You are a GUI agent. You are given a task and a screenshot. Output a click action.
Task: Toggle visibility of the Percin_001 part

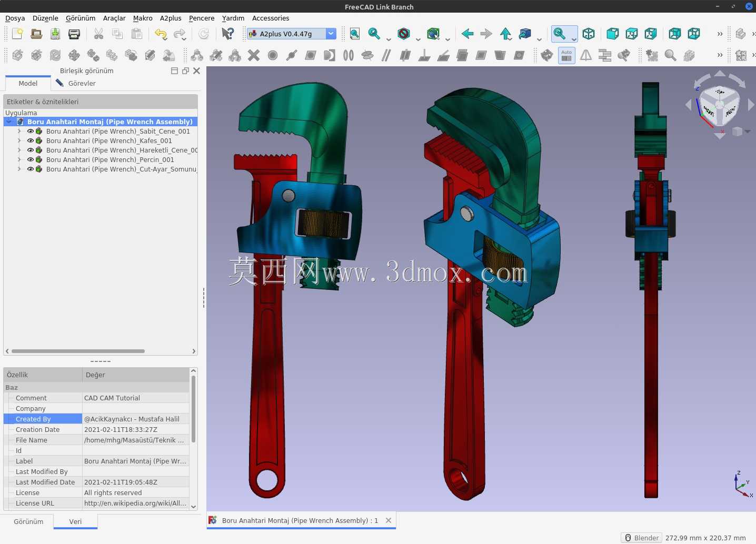[x=30, y=160]
